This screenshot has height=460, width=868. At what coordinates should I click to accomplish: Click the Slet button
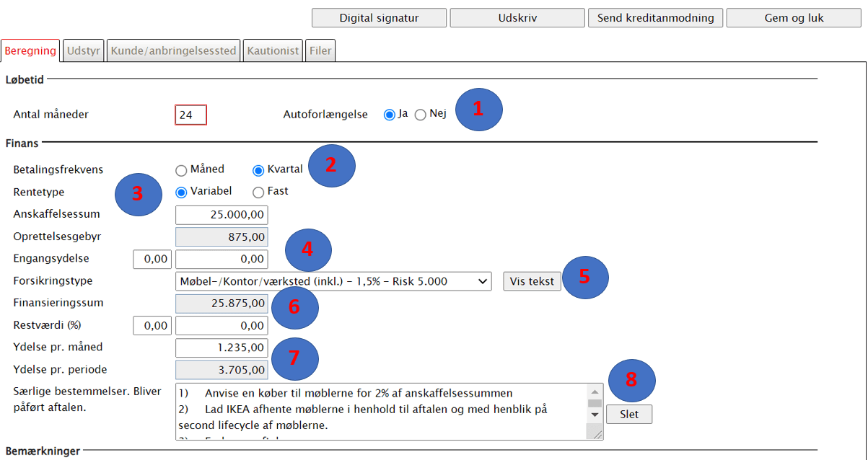628,415
